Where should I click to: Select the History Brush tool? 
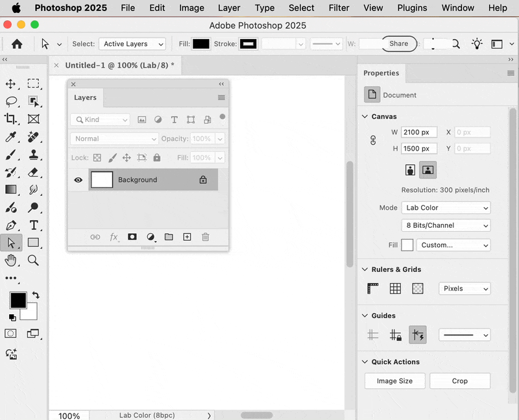point(10,172)
